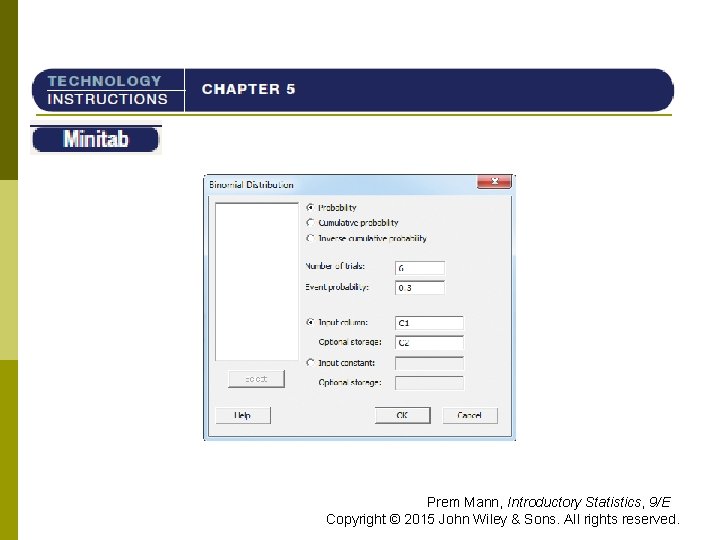720x540 pixels.
Task: Click the Number of trials field
Action: [x=420, y=268]
